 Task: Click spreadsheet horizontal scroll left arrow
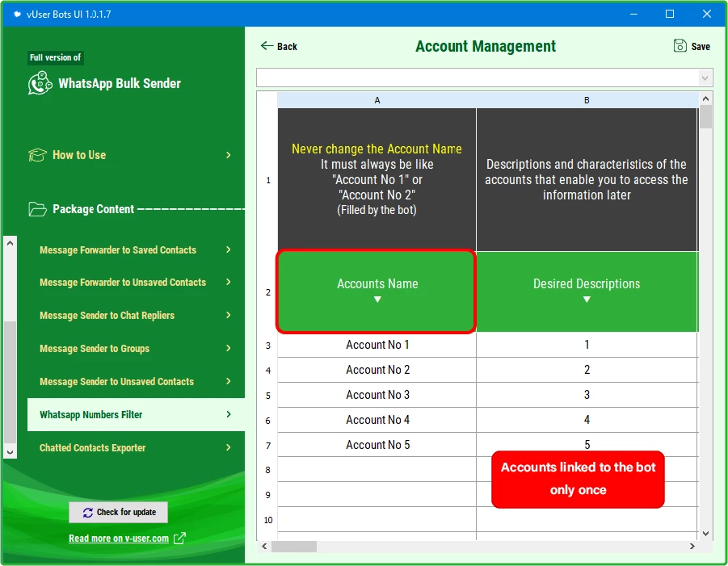click(264, 547)
